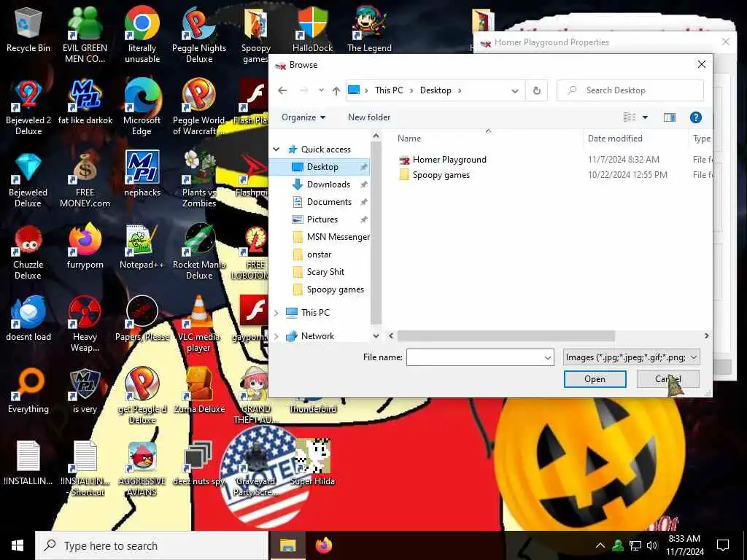The width and height of the screenshot is (747, 560).
Task: Click This PC in the address breadcrumb
Action: (x=389, y=90)
